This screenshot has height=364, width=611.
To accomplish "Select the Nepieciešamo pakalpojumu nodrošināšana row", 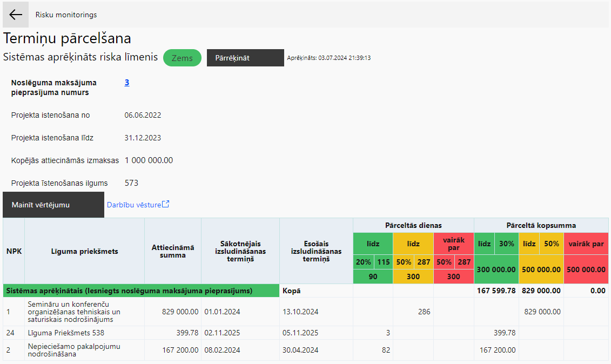I will [306, 350].
